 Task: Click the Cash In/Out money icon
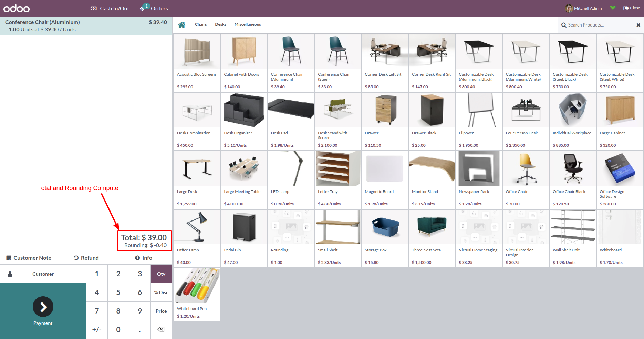(x=94, y=8)
